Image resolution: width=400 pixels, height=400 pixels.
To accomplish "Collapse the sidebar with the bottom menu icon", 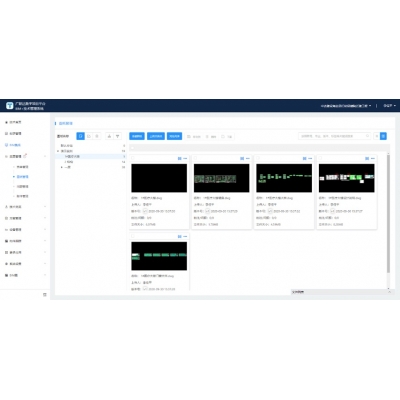I will point(45,295).
